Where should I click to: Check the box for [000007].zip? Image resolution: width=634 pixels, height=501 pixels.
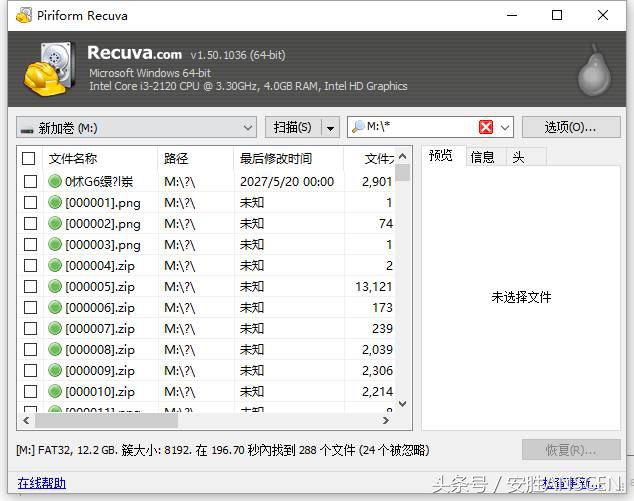click(x=30, y=328)
